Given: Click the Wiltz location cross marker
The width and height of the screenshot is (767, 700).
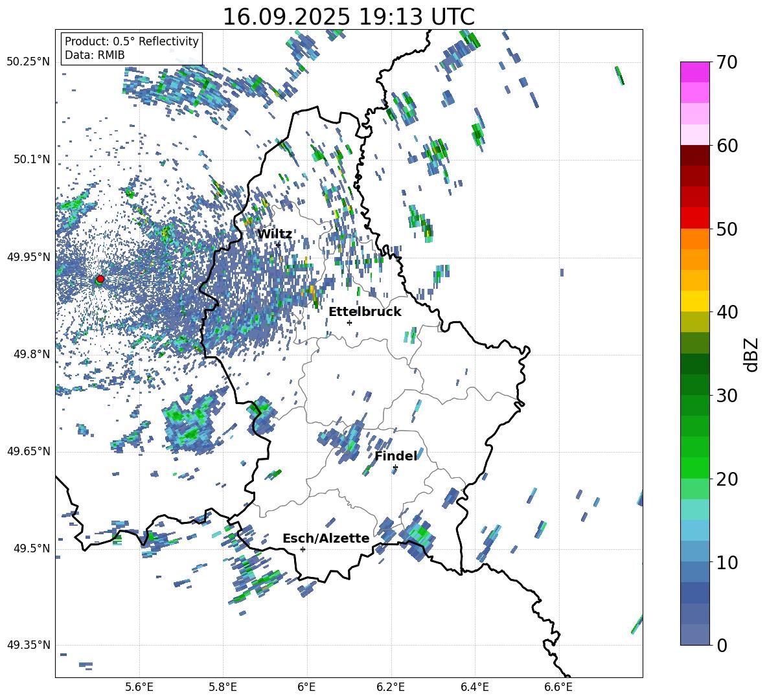Looking at the screenshot, I should click(x=278, y=244).
